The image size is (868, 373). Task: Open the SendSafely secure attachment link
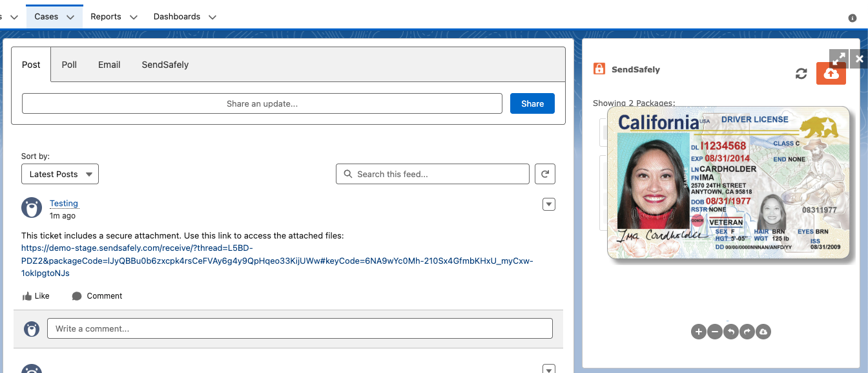[276, 261]
